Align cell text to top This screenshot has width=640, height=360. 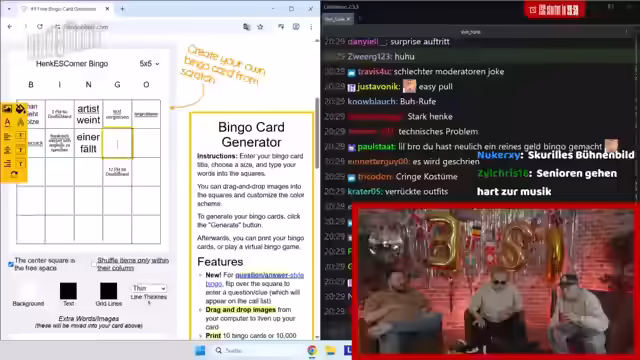[20, 136]
